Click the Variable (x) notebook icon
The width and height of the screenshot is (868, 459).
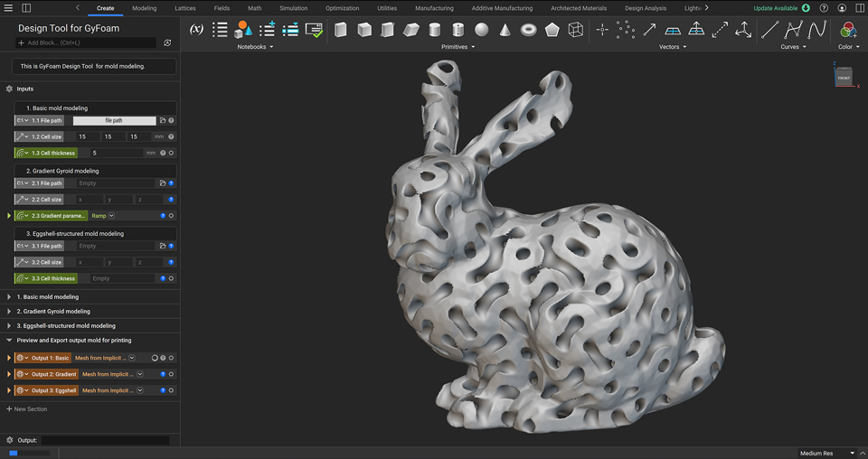[196, 30]
